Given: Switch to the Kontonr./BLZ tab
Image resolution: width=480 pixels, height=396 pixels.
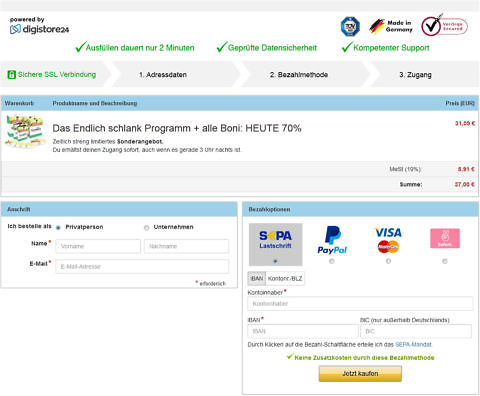Looking at the screenshot, I should [x=285, y=278].
